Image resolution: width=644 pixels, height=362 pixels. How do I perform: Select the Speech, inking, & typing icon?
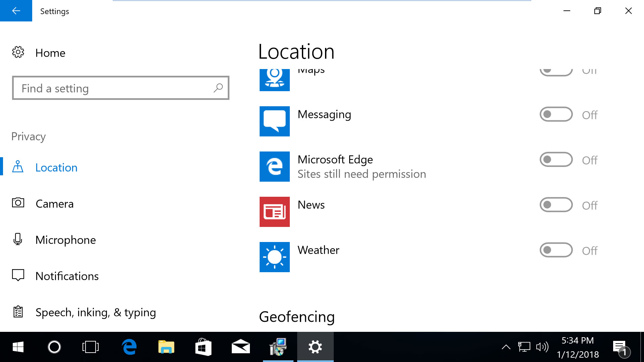coord(18,311)
